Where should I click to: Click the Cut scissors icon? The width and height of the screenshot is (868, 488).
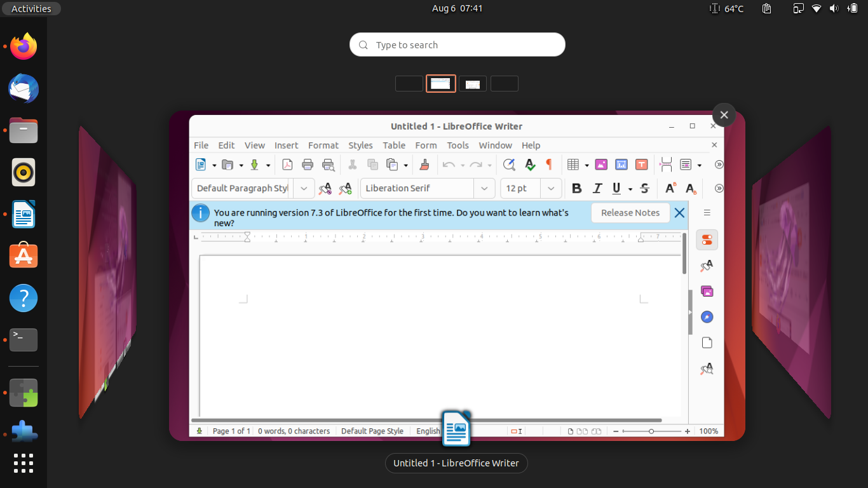352,165
